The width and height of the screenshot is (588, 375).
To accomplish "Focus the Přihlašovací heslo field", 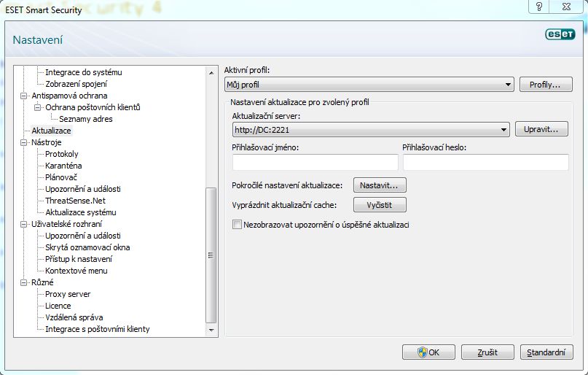I will click(485, 162).
